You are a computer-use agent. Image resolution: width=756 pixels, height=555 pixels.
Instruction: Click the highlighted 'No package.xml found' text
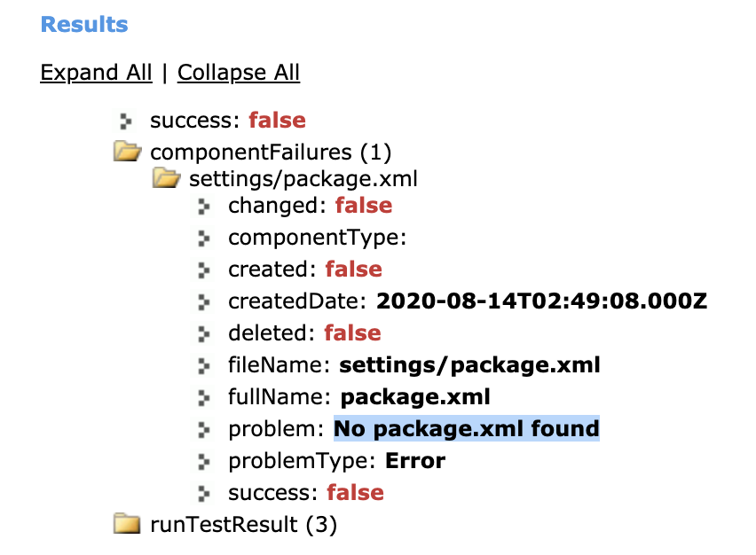click(467, 429)
